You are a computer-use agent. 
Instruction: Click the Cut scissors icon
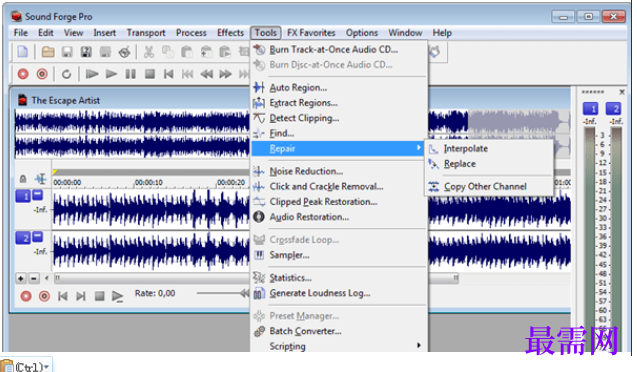[149, 52]
